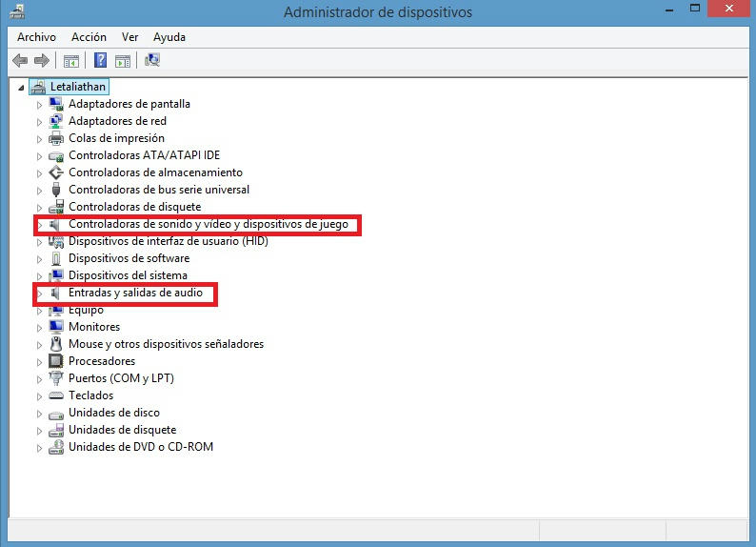Click the Controladoras de almacenamiento icon
Screen dimensions: 756x547
coord(56,172)
